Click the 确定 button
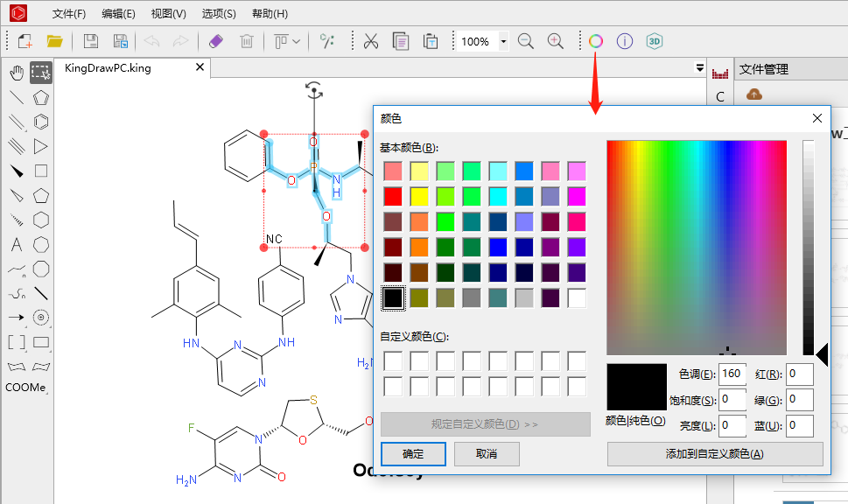This screenshot has width=848, height=504. [x=413, y=453]
